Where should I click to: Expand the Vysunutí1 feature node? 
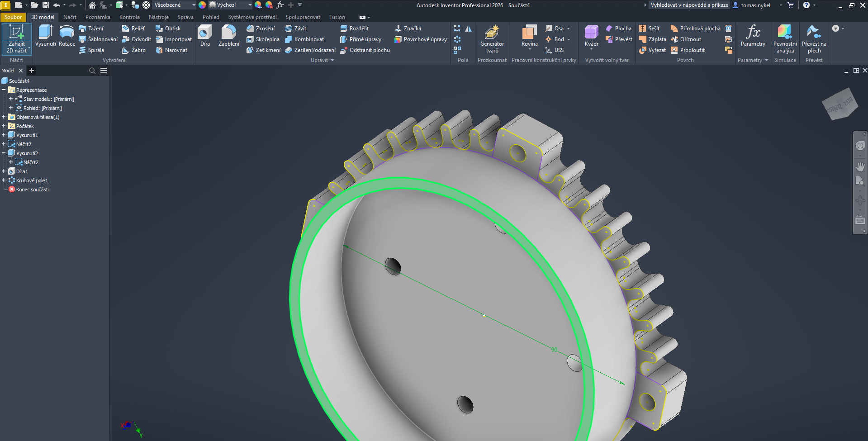[x=4, y=135]
